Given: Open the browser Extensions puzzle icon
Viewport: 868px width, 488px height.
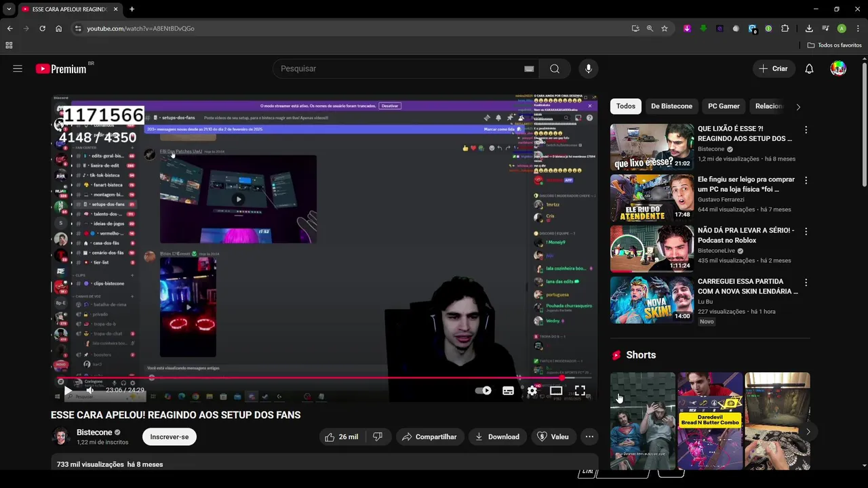Looking at the screenshot, I should (785, 28).
